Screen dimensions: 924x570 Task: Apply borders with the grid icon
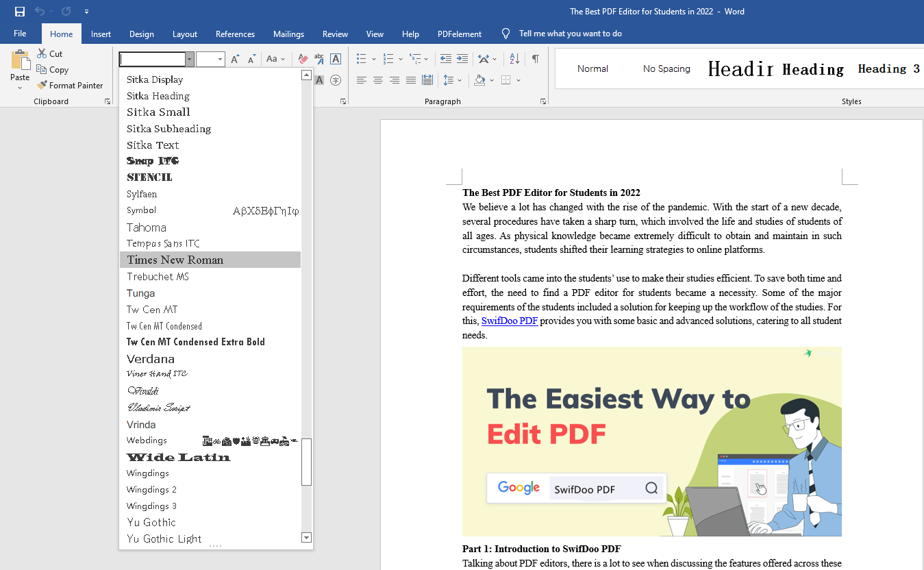(506, 80)
